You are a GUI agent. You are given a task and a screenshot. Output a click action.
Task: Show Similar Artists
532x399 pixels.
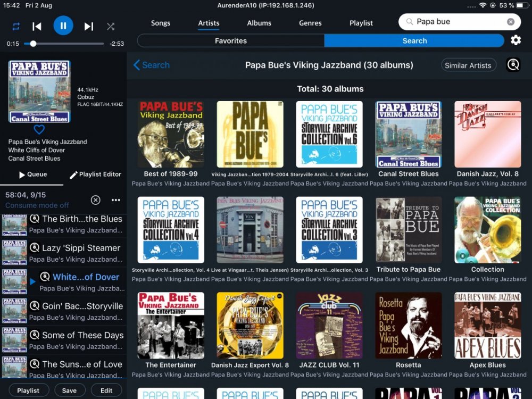[x=468, y=65]
